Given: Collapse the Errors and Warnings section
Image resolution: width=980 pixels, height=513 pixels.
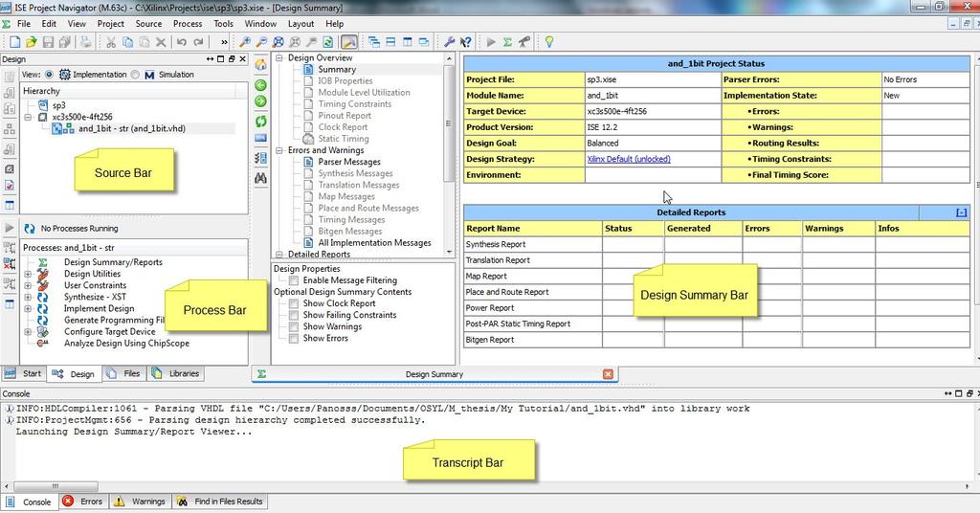Looking at the screenshot, I should tap(278, 150).
